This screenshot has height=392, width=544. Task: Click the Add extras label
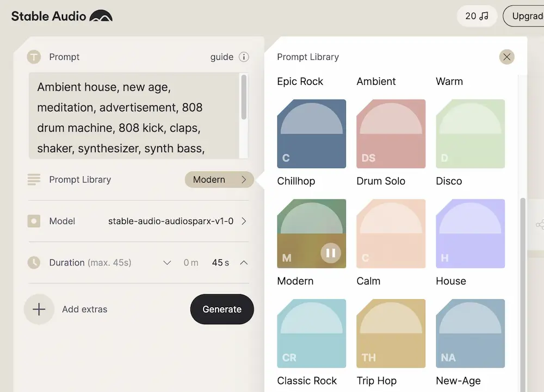[85, 309]
